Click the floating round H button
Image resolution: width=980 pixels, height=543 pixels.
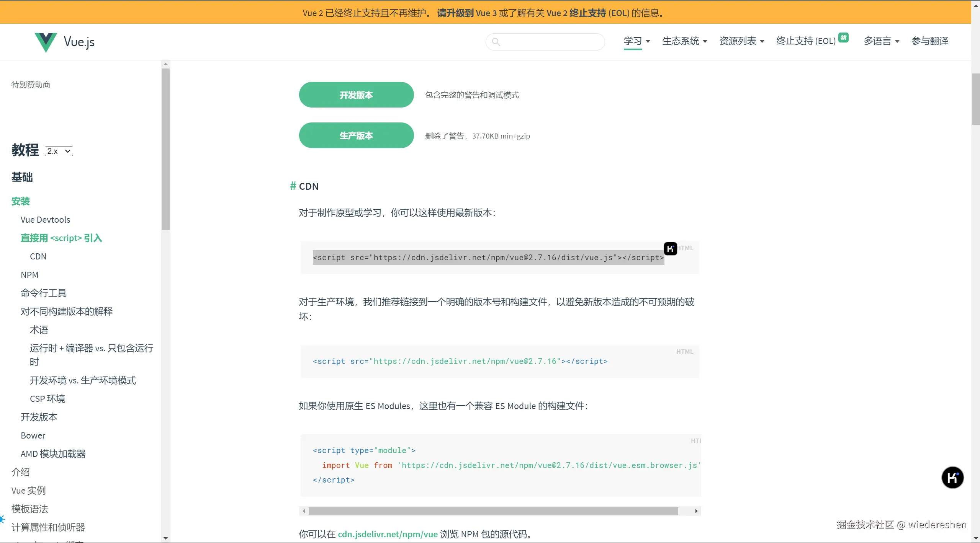click(952, 478)
